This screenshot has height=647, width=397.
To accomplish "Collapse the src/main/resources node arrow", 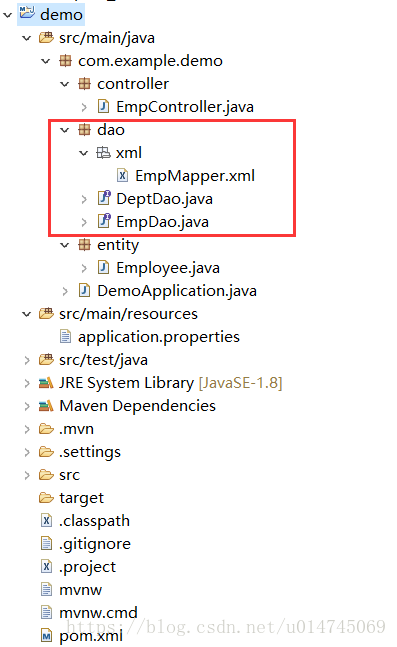I will pos(27,314).
